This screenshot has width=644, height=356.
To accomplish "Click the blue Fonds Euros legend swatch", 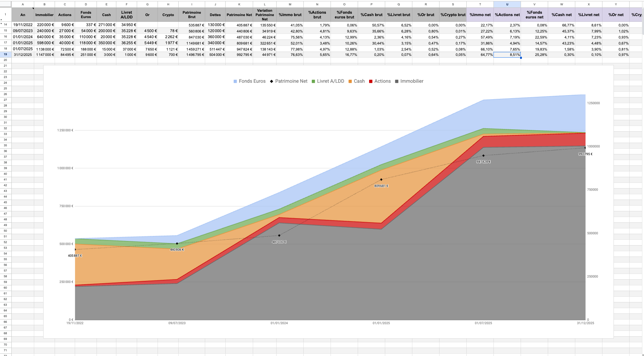I will (x=235, y=81).
